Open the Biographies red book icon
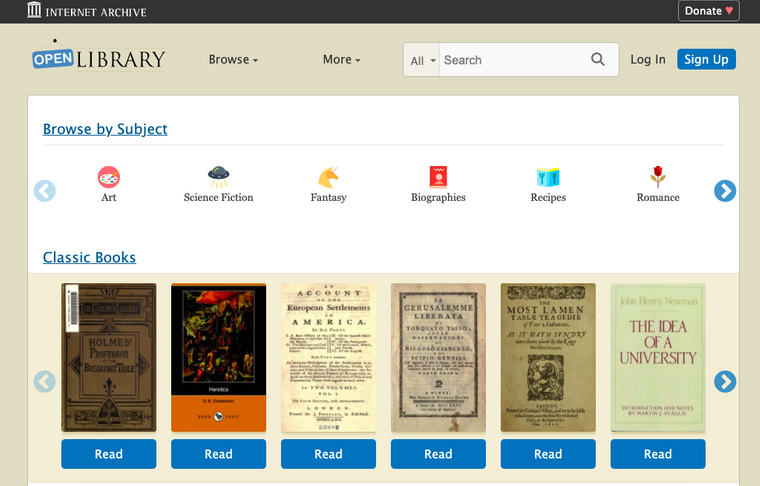 438,177
